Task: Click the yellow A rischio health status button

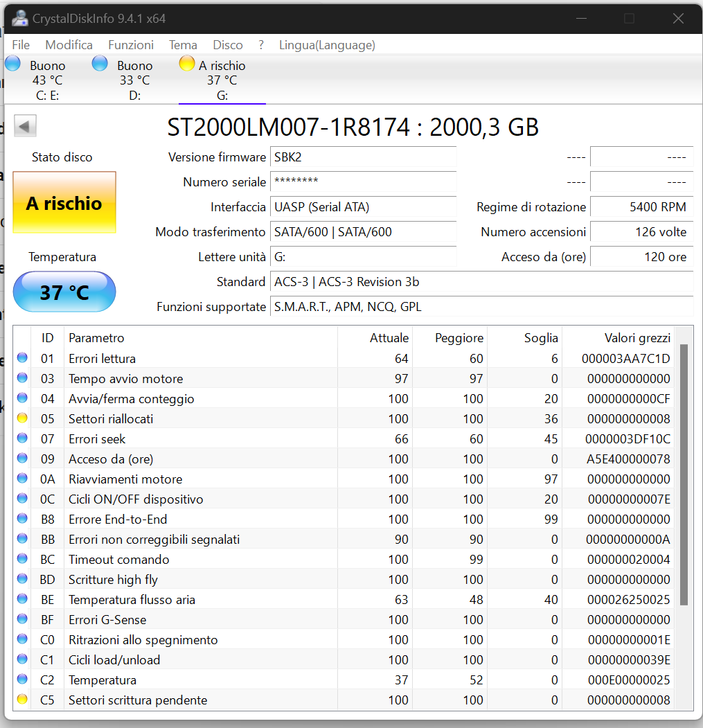Action: [64, 202]
